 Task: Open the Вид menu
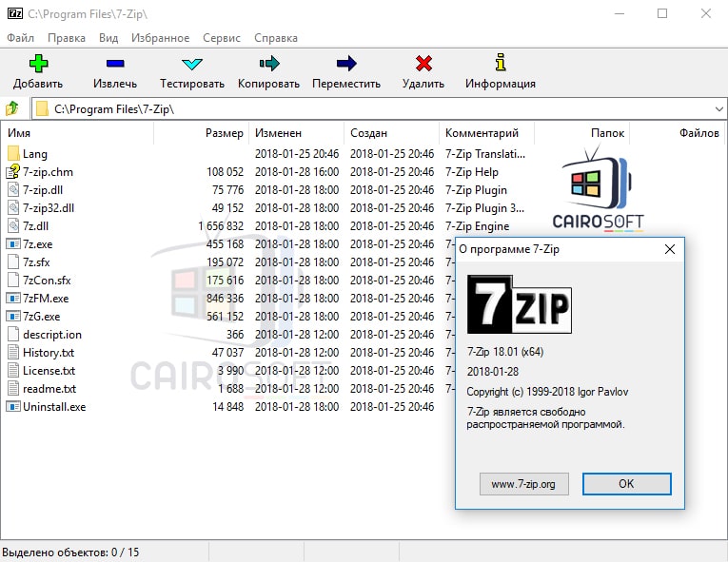[x=108, y=38]
